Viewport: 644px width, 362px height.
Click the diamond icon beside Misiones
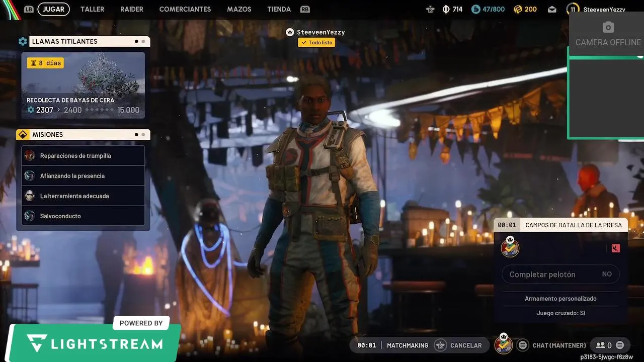coord(23,134)
